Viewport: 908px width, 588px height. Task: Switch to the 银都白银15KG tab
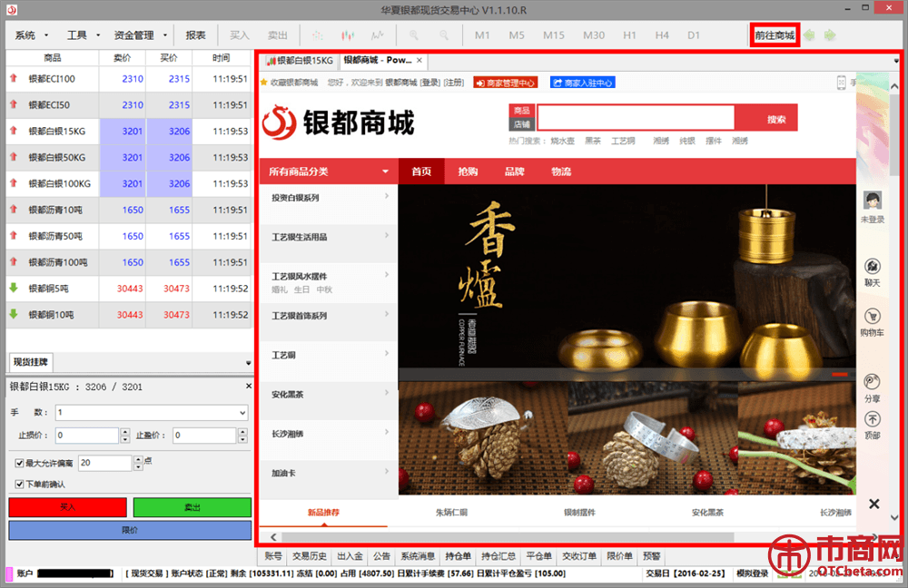point(299,61)
